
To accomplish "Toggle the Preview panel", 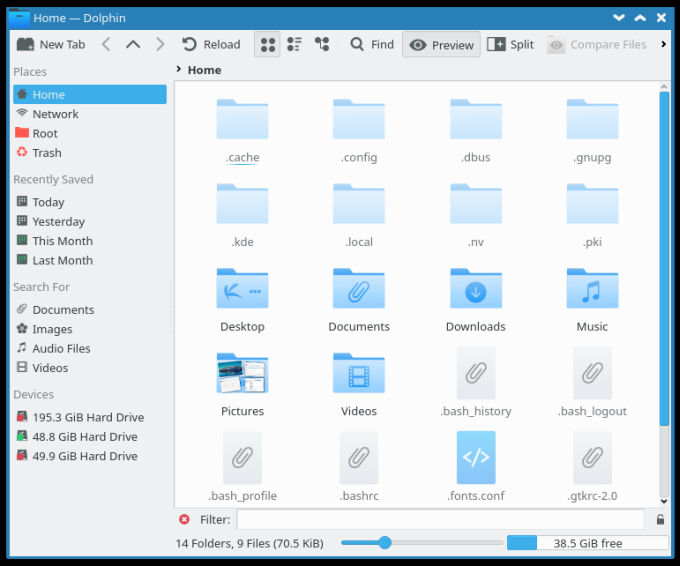I will click(441, 44).
